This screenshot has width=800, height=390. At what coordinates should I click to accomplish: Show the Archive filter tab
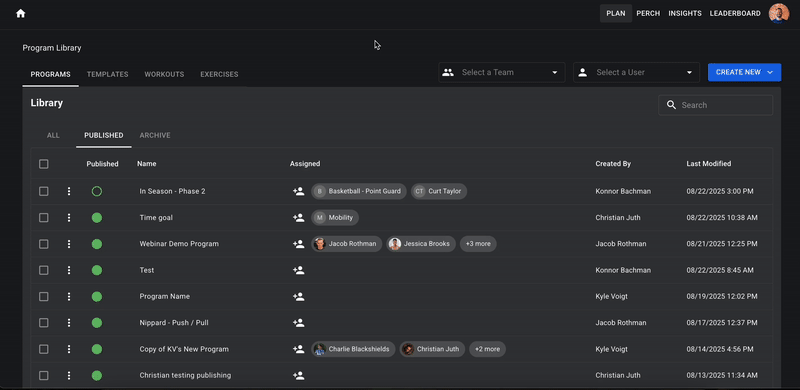click(x=155, y=136)
